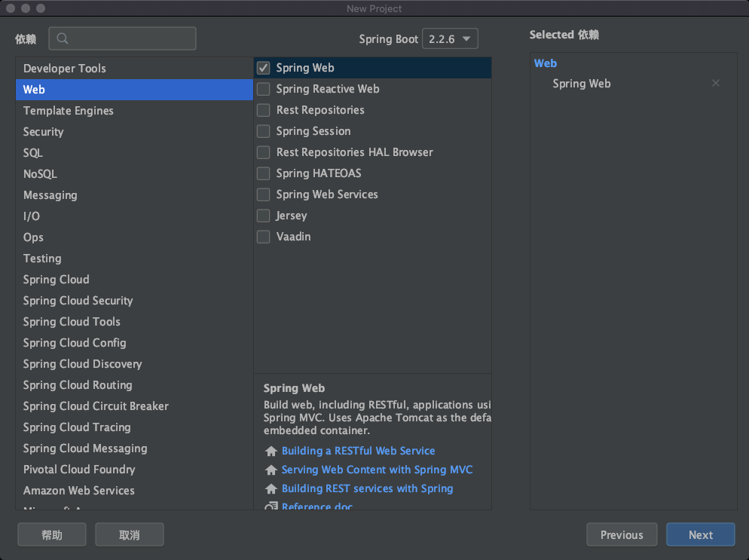The image size is (749, 560).
Task: Click home icon beside Serving Web Content
Action: [x=271, y=470]
